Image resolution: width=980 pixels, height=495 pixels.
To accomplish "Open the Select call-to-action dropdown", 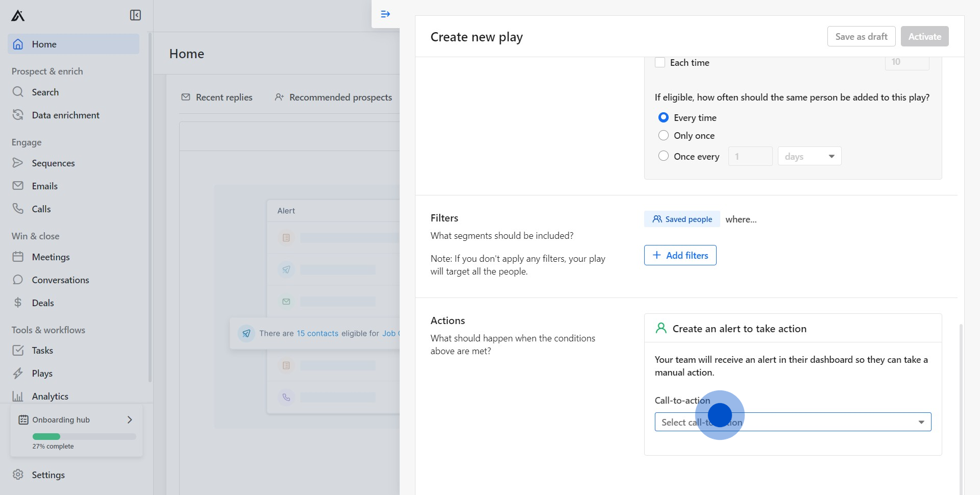I will click(793, 422).
